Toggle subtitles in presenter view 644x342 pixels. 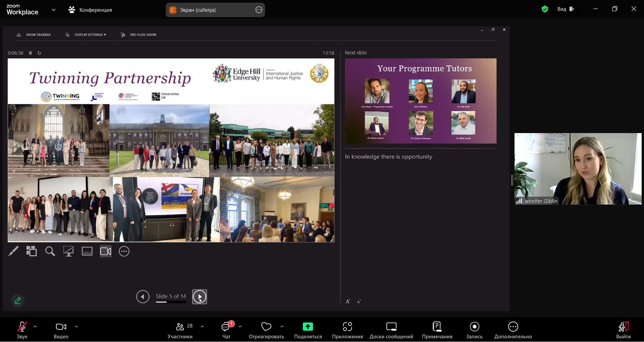(87, 251)
